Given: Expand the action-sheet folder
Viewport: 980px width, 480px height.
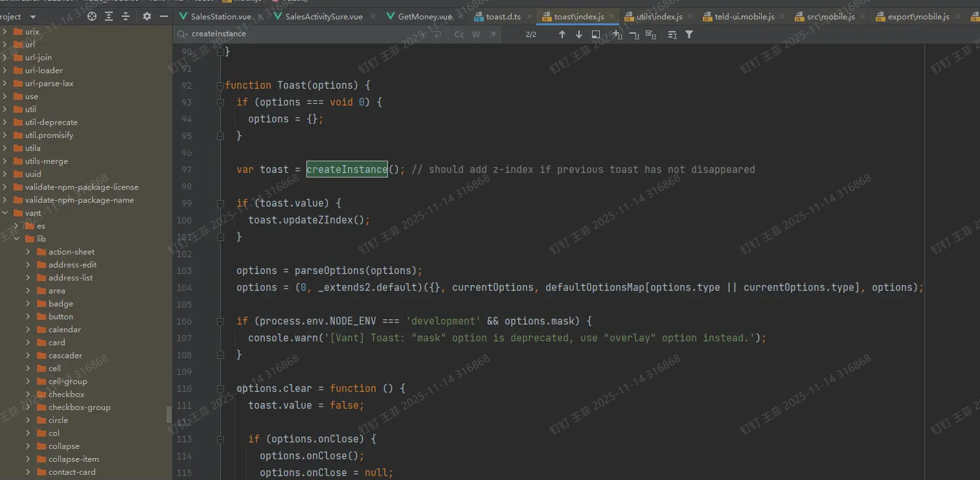Looking at the screenshot, I should tap(28, 252).
